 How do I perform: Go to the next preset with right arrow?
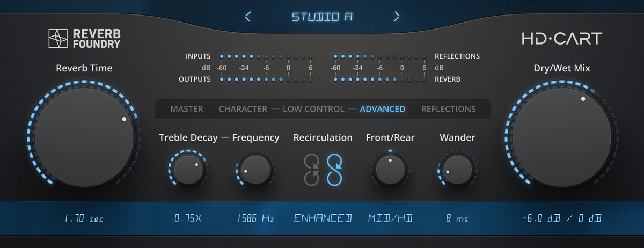coord(397,17)
